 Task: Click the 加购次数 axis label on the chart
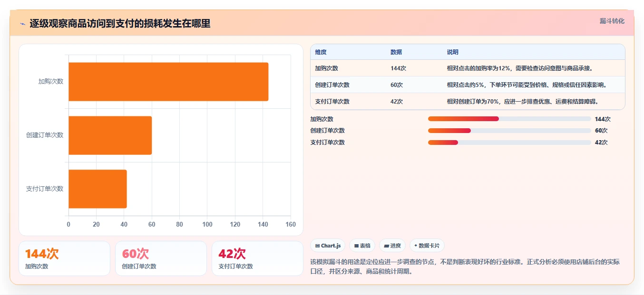point(51,82)
